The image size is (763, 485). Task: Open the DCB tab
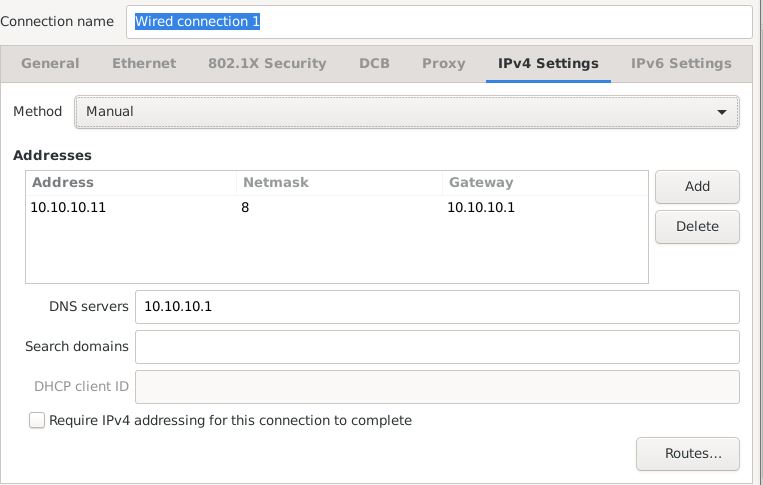click(x=374, y=63)
